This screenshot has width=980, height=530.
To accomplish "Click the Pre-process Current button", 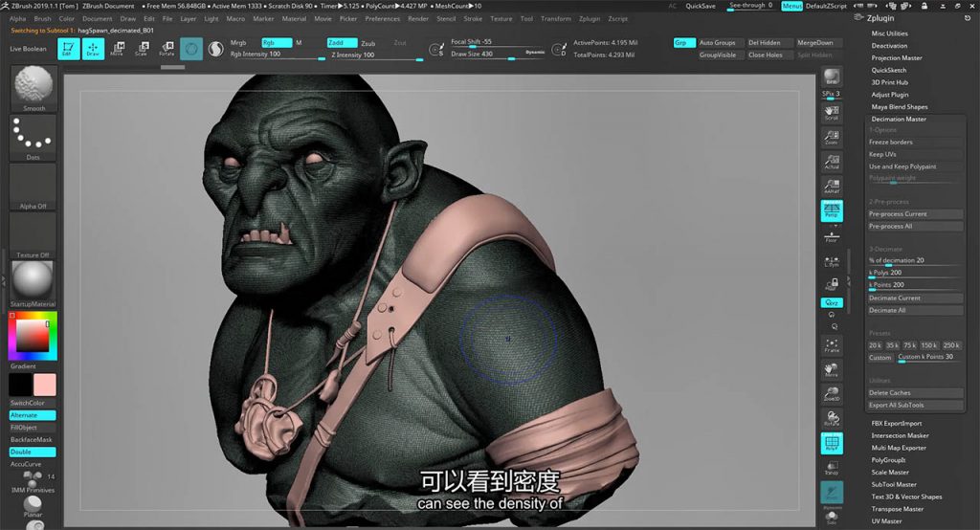I will click(x=915, y=213).
